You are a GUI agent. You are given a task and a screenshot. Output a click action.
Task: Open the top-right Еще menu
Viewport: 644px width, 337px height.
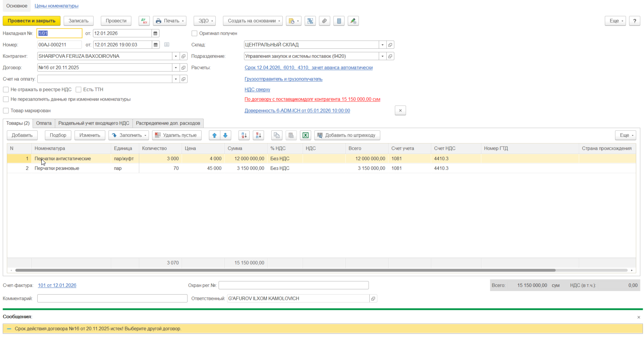[x=615, y=21]
